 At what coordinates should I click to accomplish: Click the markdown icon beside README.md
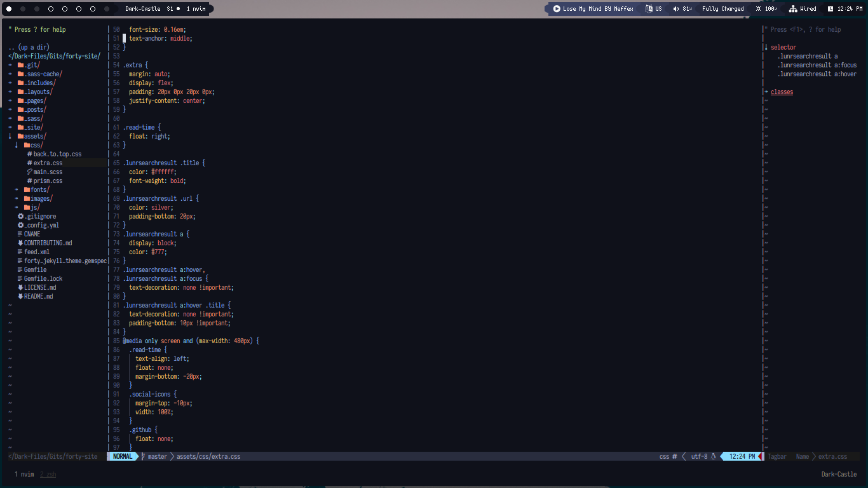(20, 296)
